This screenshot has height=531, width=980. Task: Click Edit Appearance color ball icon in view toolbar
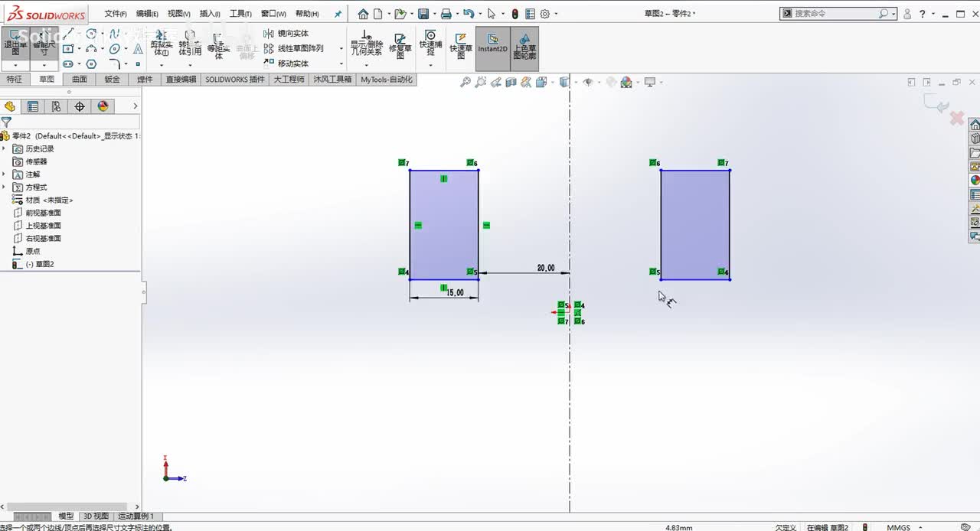pyautogui.click(x=626, y=82)
